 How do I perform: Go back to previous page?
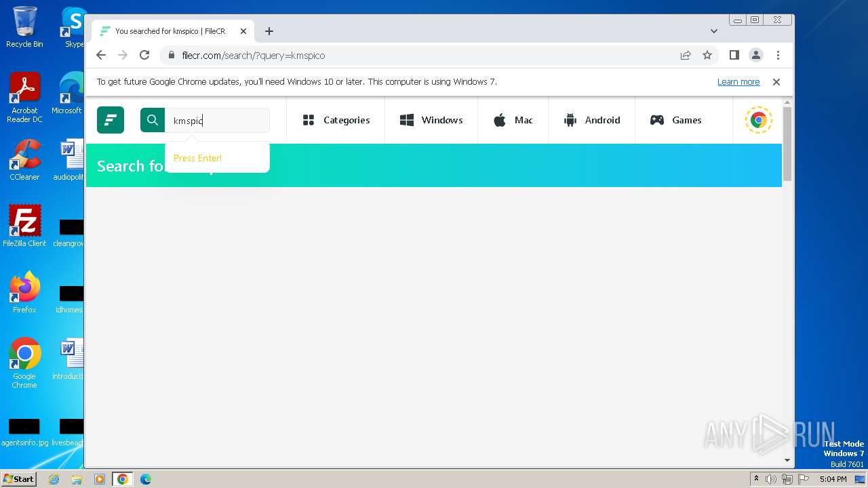click(101, 55)
